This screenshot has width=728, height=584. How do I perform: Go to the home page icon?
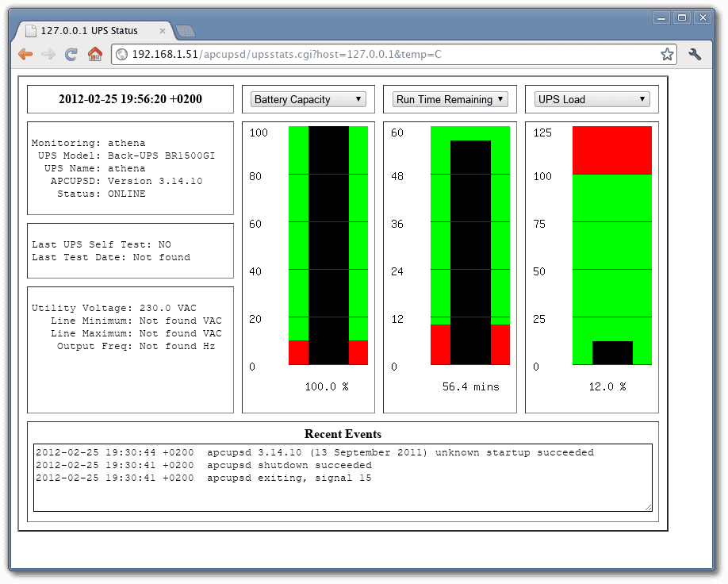pos(94,54)
